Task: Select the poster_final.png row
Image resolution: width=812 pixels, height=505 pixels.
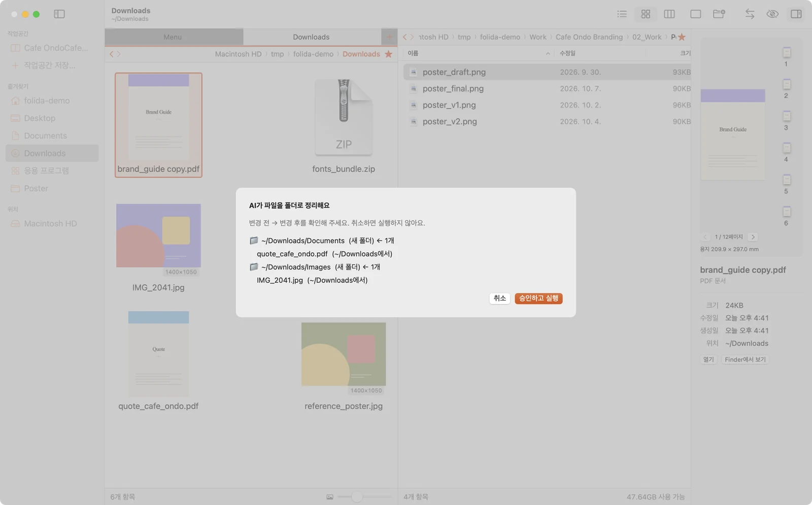Action: [x=547, y=89]
